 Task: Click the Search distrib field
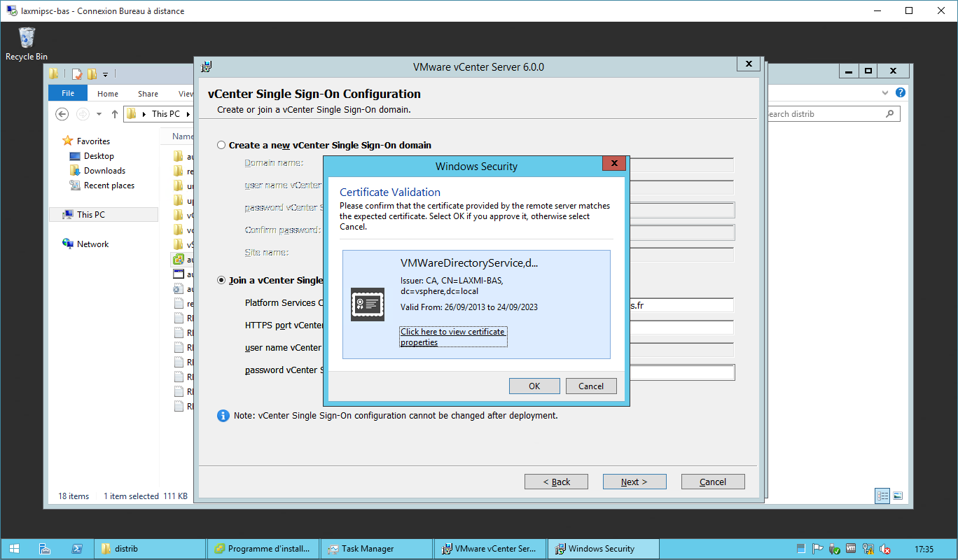tap(825, 114)
